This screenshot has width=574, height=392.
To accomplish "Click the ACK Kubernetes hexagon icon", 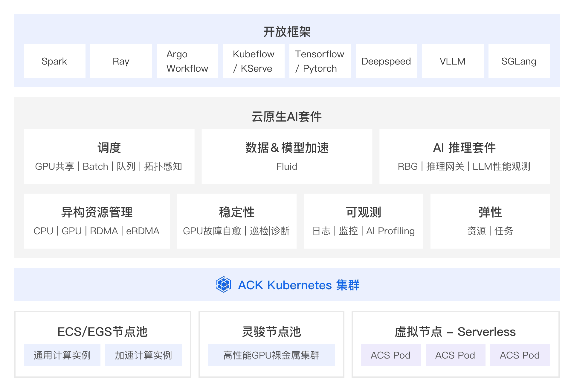I will pyautogui.click(x=224, y=285).
